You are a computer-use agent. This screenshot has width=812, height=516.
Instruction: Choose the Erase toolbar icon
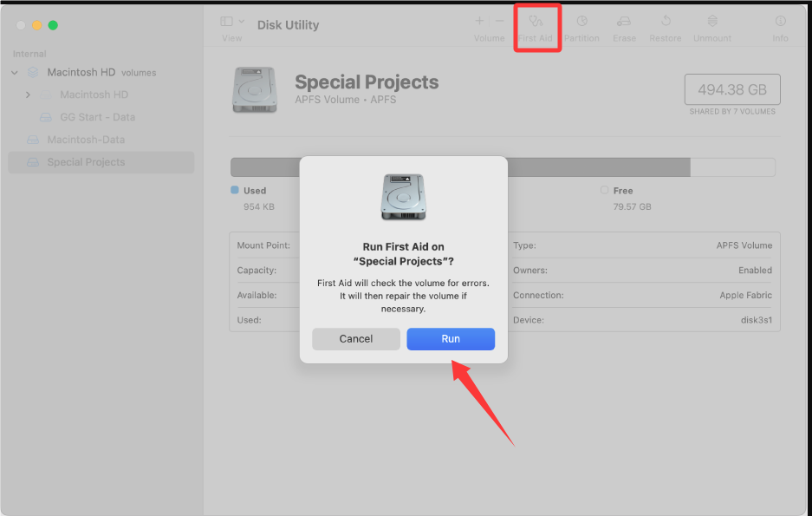[x=624, y=21]
